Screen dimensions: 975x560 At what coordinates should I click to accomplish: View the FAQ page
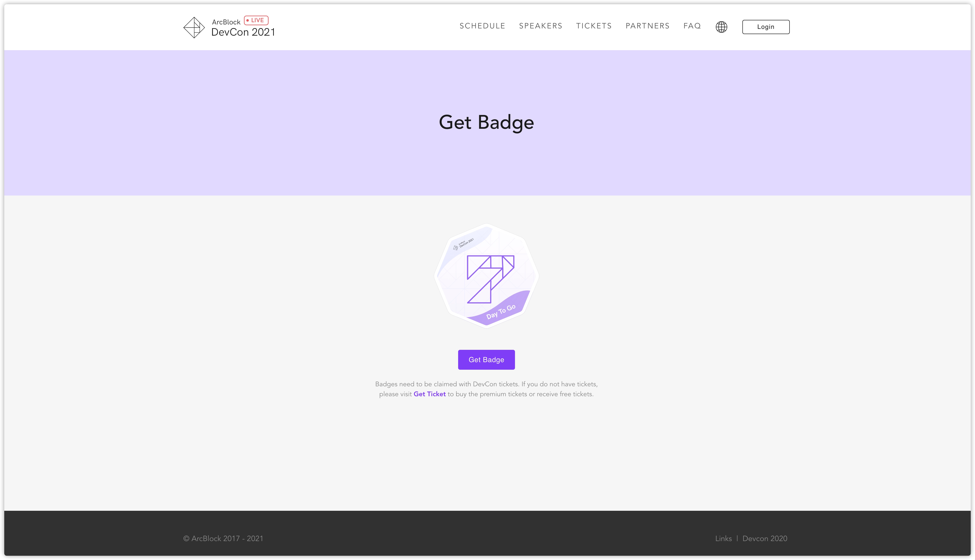point(692,26)
